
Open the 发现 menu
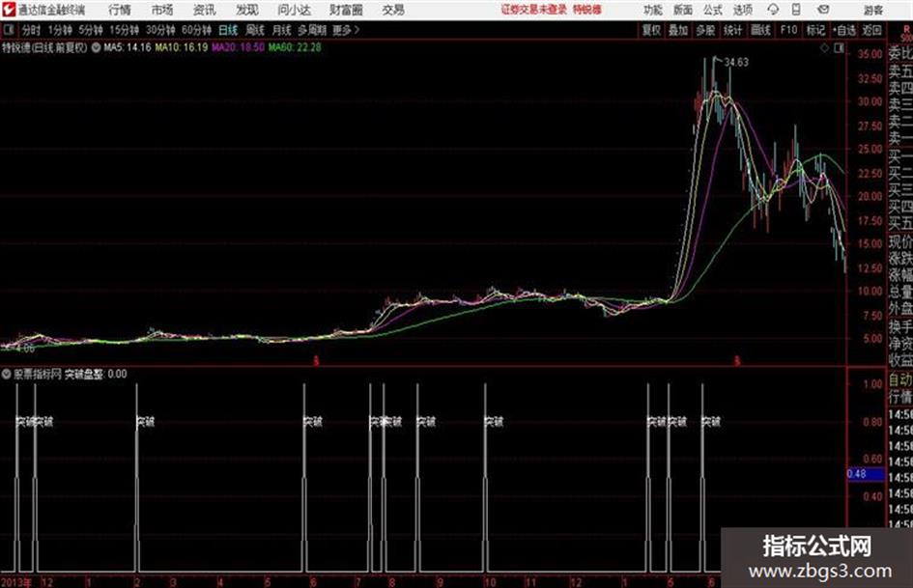click(x=247, y=10)
